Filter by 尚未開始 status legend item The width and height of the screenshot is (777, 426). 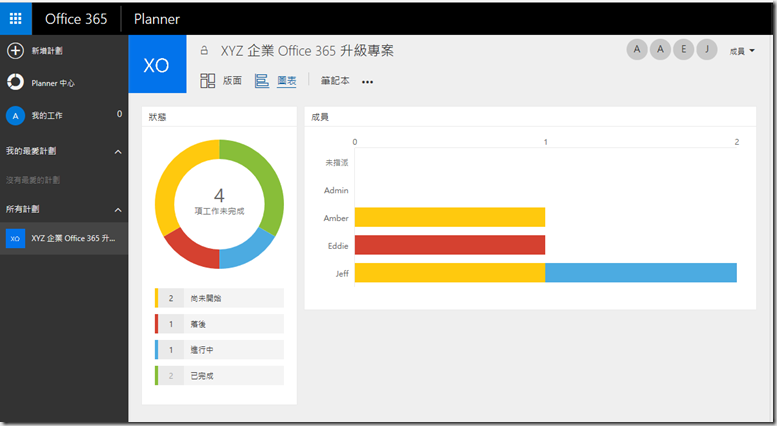coord(220,298)
